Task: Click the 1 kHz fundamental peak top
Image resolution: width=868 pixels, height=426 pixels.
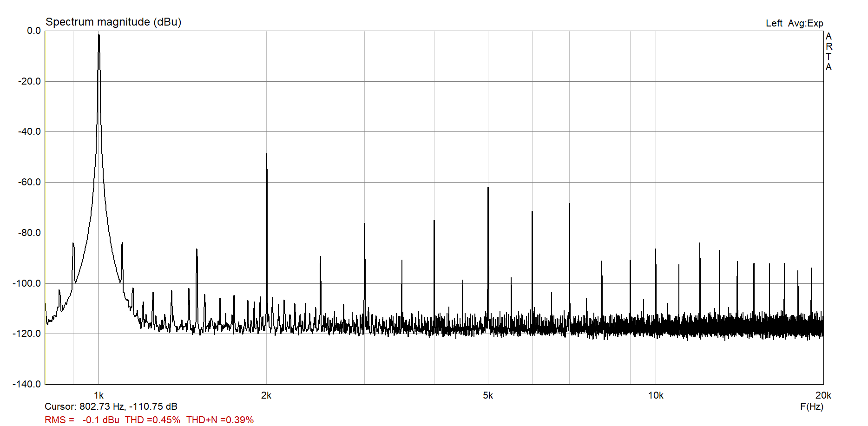Action: click(99, 36)
